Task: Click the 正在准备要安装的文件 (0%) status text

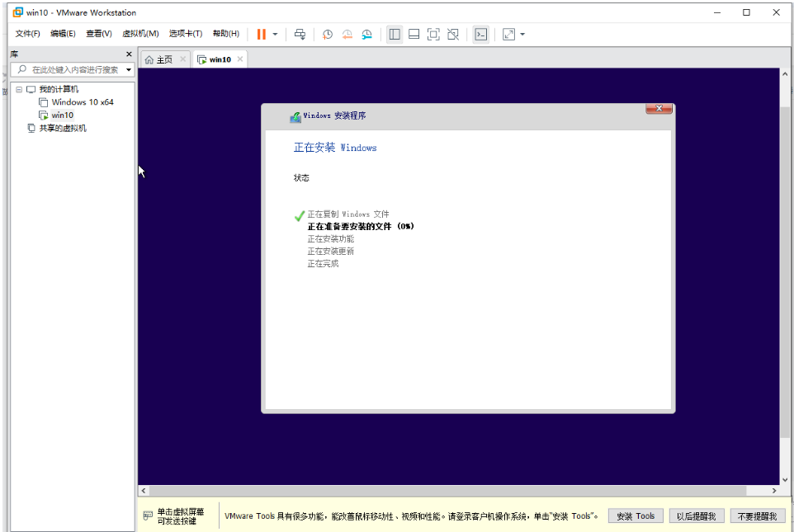Action: (x=361, y=226)
